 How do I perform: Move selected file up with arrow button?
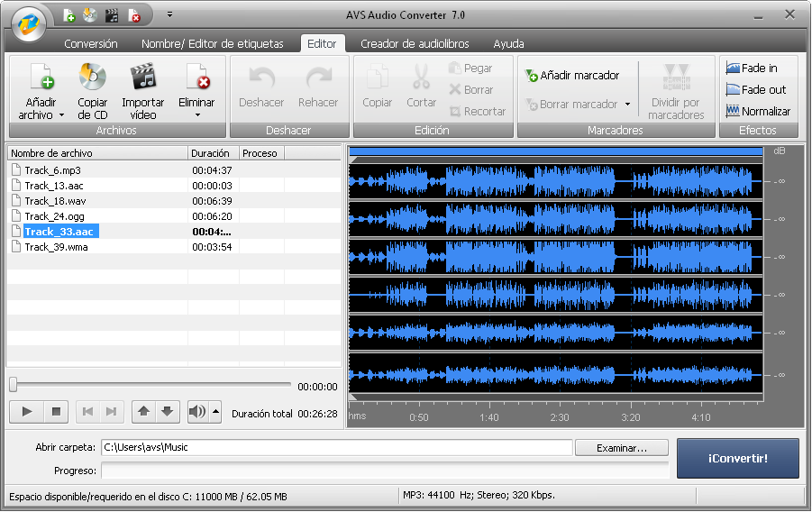click(144, 411)
